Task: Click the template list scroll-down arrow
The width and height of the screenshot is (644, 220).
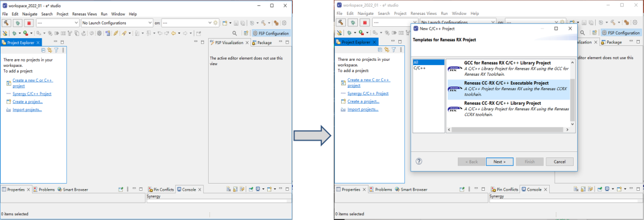Action: tap(572, 124)
